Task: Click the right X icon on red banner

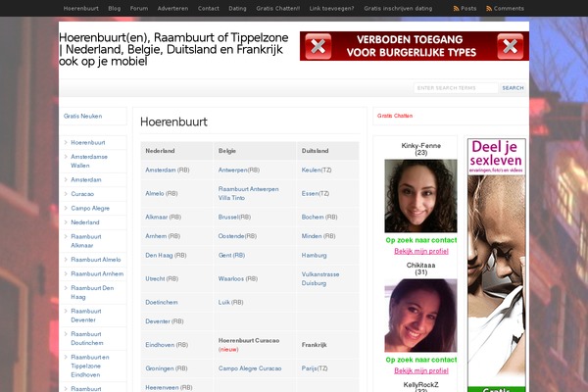Action: 510,46
